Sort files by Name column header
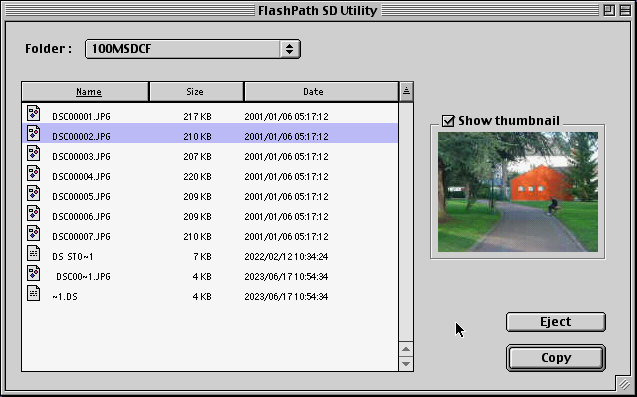Screen dimensions: 637x397 coord(85,92)
